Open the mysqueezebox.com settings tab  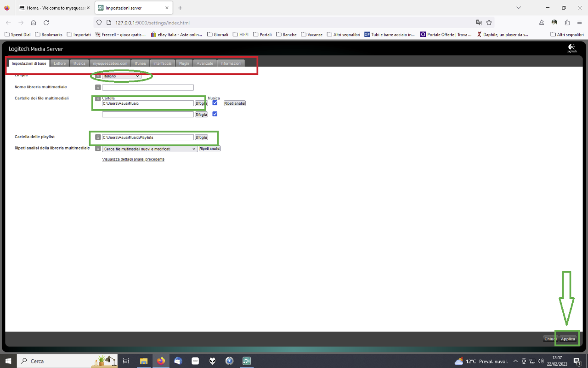(x=110, y=63)
